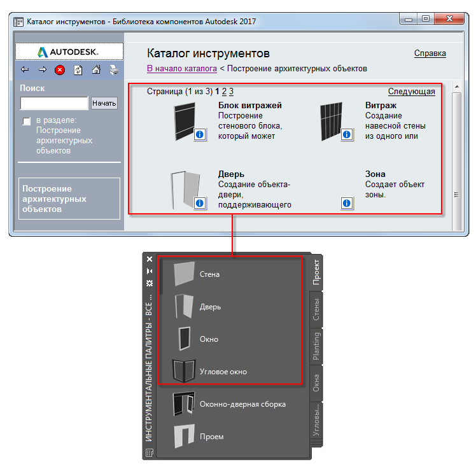
Task: Click the Зона title text
Action: coord(375,174)
